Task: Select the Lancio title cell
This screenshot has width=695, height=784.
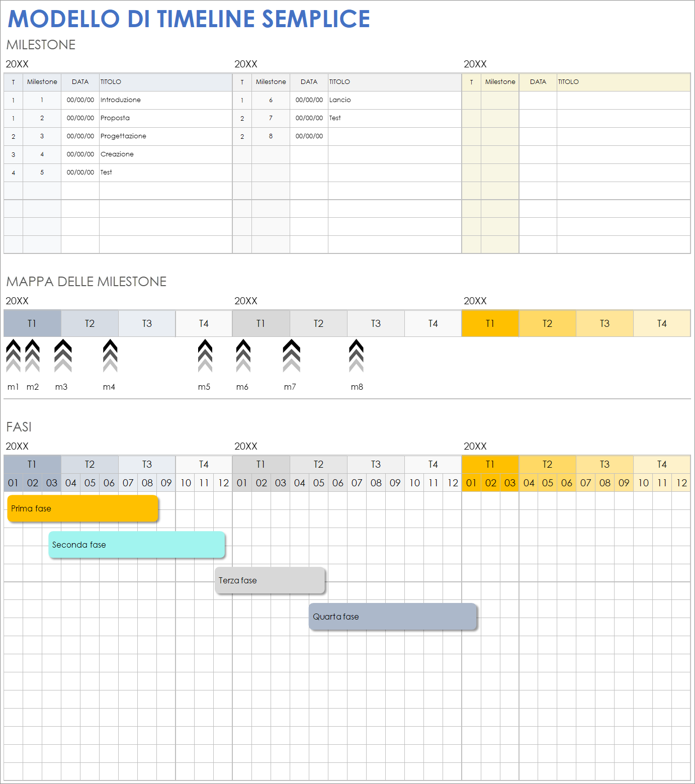Action: 395,100
